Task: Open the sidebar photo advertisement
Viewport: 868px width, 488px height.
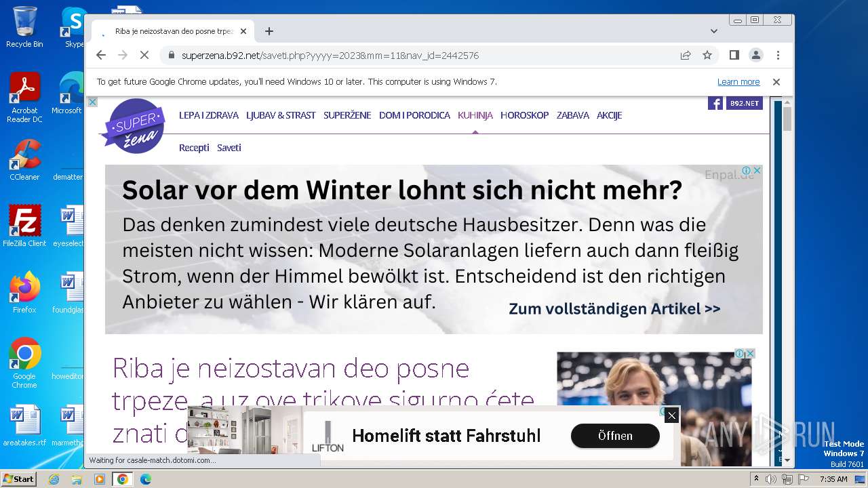Action: (654, 408)
